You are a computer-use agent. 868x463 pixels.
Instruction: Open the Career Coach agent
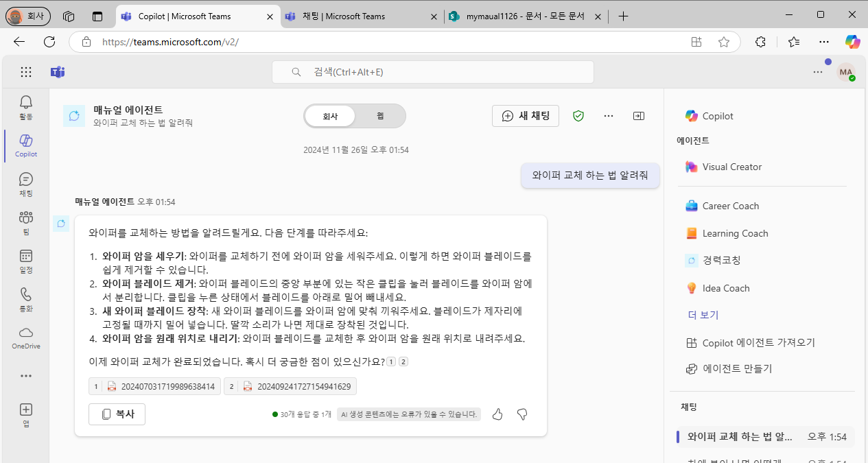722,206
